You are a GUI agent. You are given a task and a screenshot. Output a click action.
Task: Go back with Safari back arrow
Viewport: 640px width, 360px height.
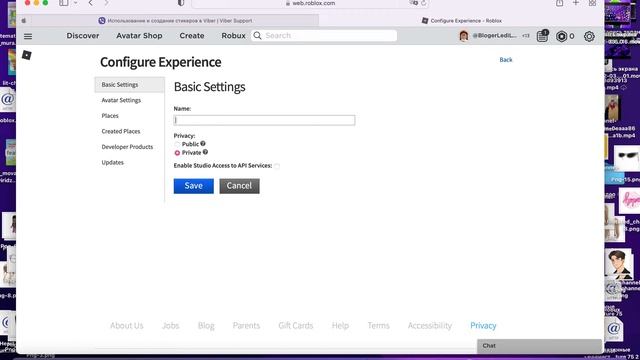91,3
